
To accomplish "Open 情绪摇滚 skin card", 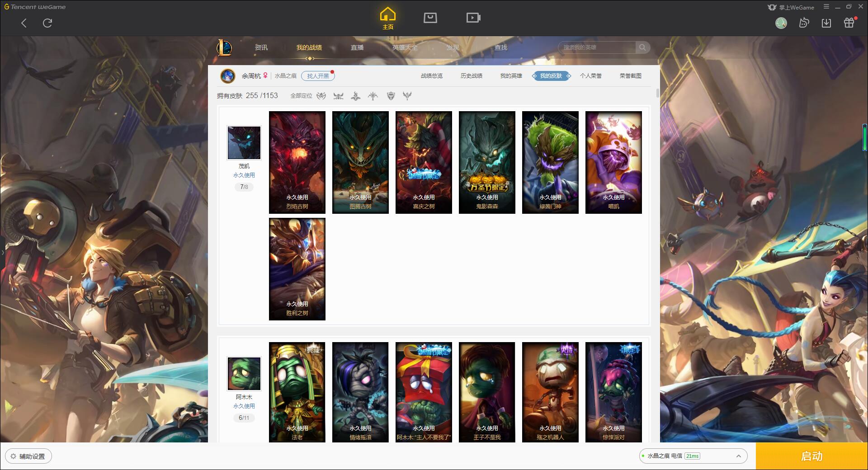I will pos(360,392).
